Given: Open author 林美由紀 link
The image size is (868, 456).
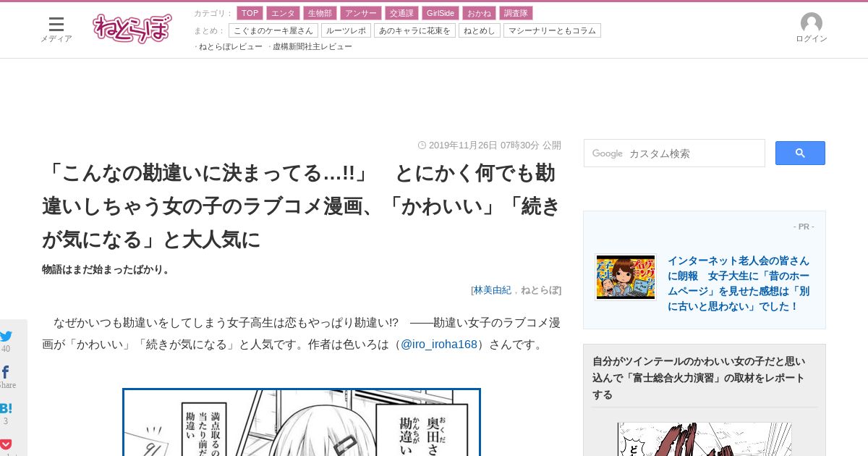Looking at the screenshot, I should (x=492, y=290).
